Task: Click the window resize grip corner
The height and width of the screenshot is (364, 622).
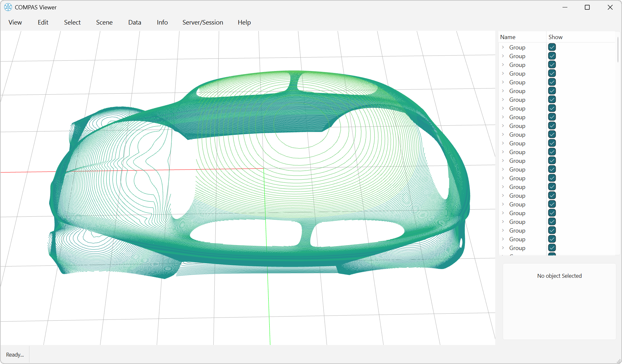Action: pos(619,361)
